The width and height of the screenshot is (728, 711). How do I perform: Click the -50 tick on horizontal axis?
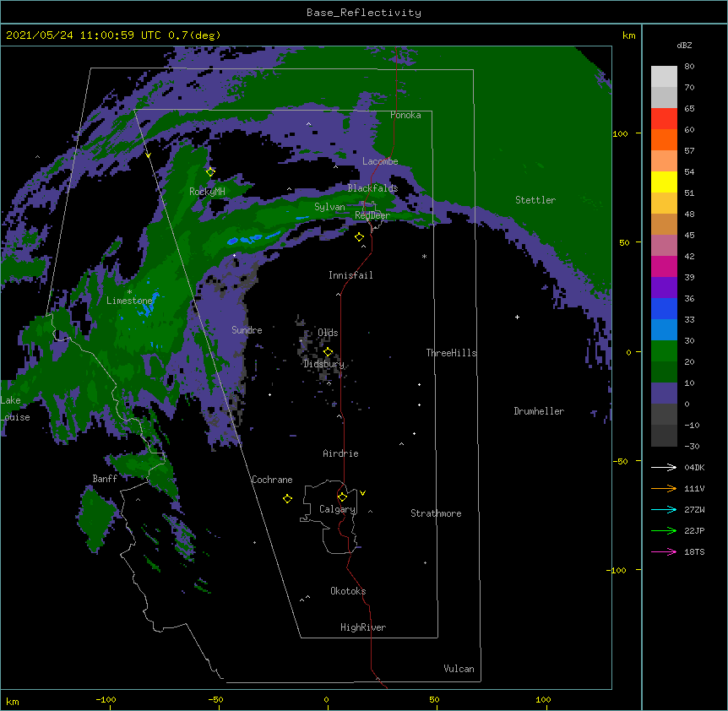click(x=215, y=699)
